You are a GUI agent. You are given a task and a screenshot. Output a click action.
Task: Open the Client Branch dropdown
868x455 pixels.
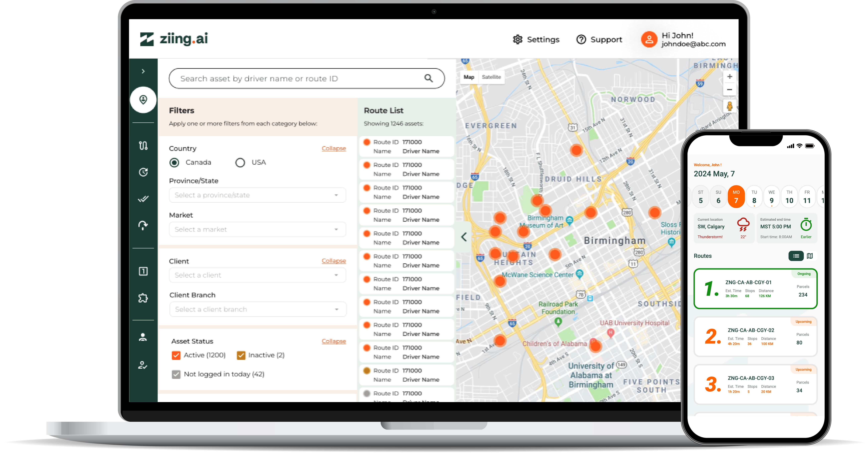[258, 309]
